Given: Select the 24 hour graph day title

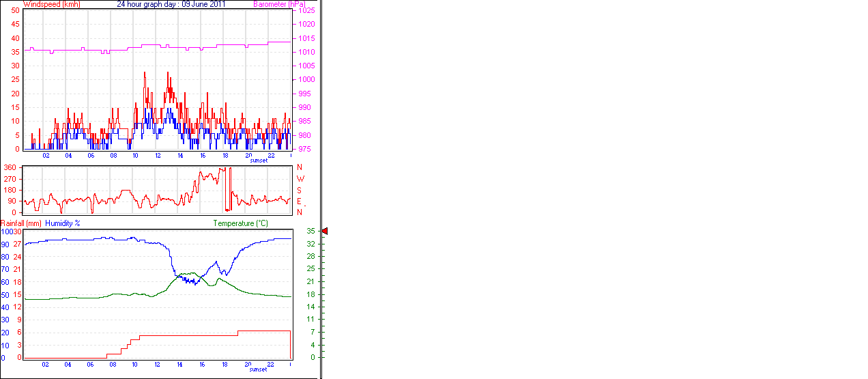Looking at the screenshot, I should pyautogui.click(x=171, y=4).
